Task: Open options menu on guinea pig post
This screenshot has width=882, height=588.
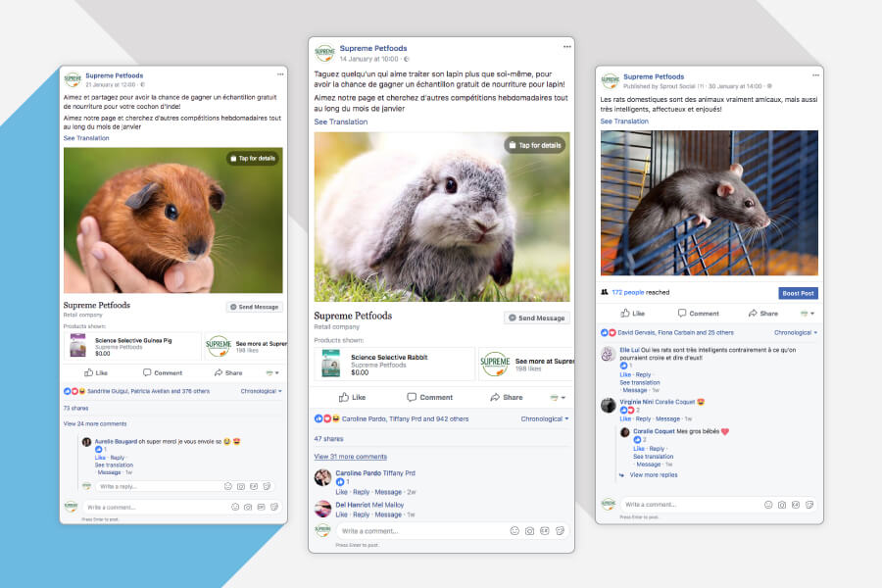Action: [280, 74]
